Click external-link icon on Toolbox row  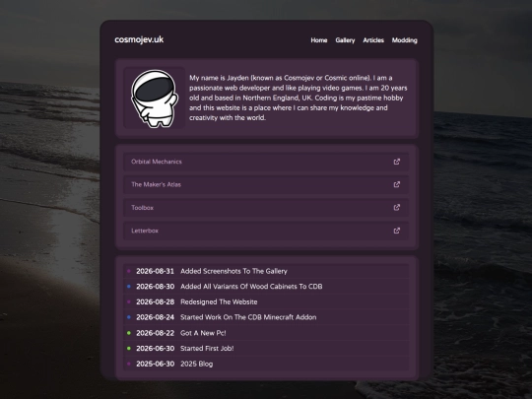tap(397, 207)
